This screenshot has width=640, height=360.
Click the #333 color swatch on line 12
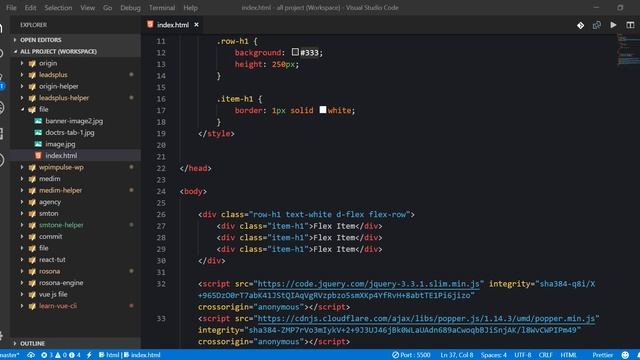click(295, 52)
